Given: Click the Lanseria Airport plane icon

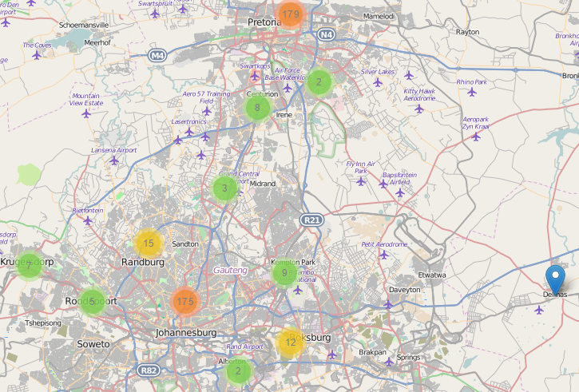Looking at the screenshot, I should [114, 160].
